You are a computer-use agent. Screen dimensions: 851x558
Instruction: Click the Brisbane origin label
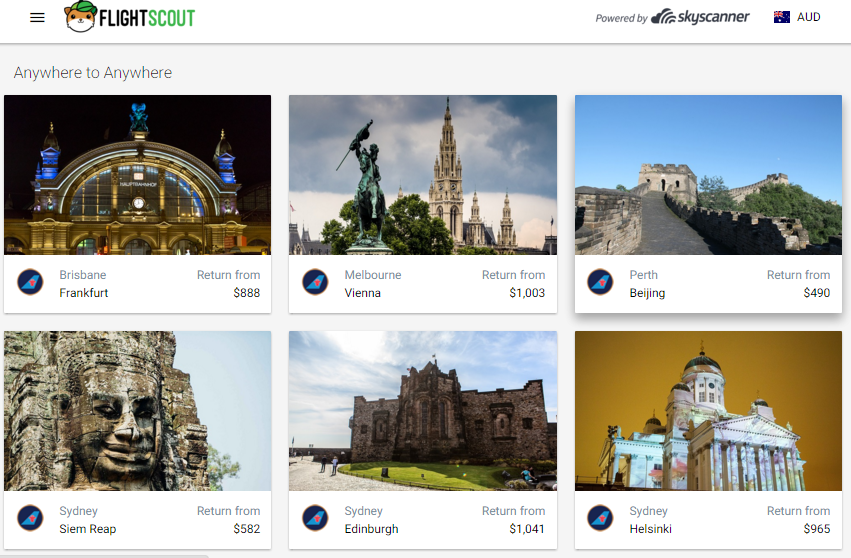pos(82,275)
